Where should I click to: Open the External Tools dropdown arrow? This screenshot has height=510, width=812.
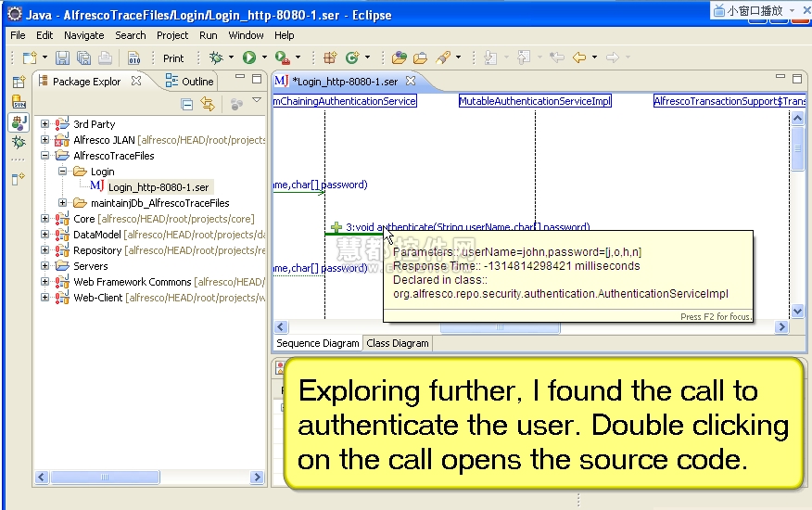[x=298, y=57]
